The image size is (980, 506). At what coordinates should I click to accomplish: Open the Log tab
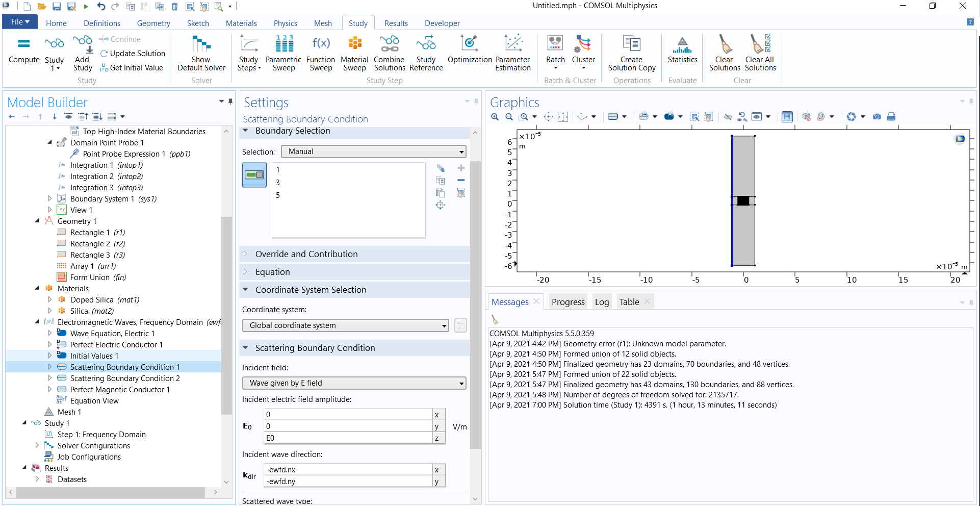click(x=602, y=302)
